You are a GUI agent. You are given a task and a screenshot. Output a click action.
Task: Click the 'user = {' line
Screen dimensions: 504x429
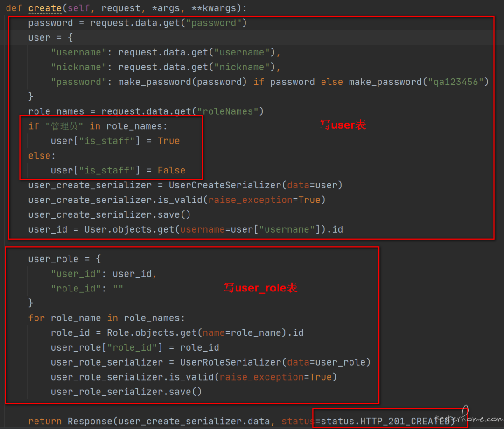[x=50, y=38]
